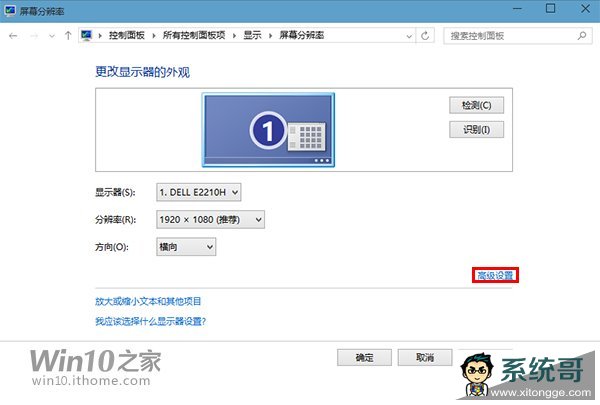Open the 方向 横向 orientation dropdown
This screenshot has height=405, width=600.
[x=186, y=247]
